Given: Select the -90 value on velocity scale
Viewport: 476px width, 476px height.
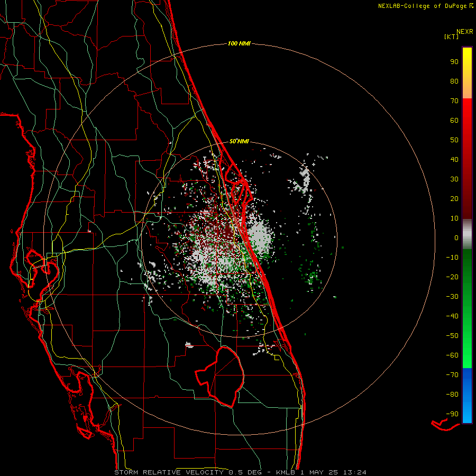Looking at the screenshot, I should [452, 414].
